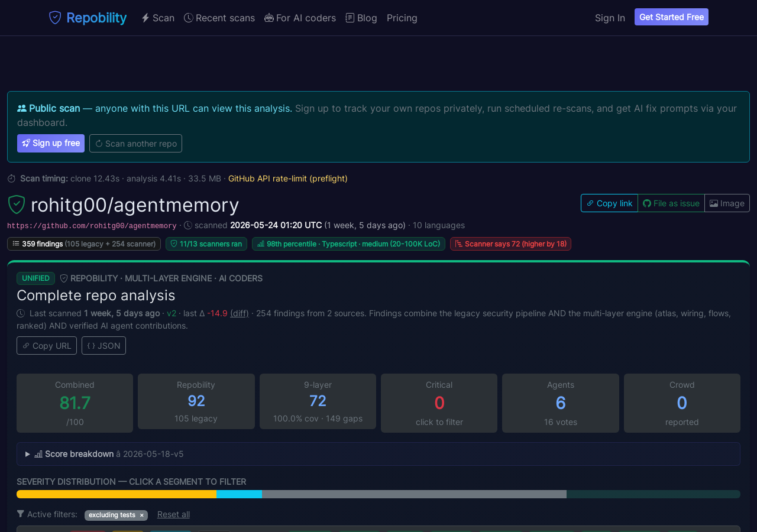Click the Scanner says 72 badge
The image size is (757, 532).
[510, 244]
